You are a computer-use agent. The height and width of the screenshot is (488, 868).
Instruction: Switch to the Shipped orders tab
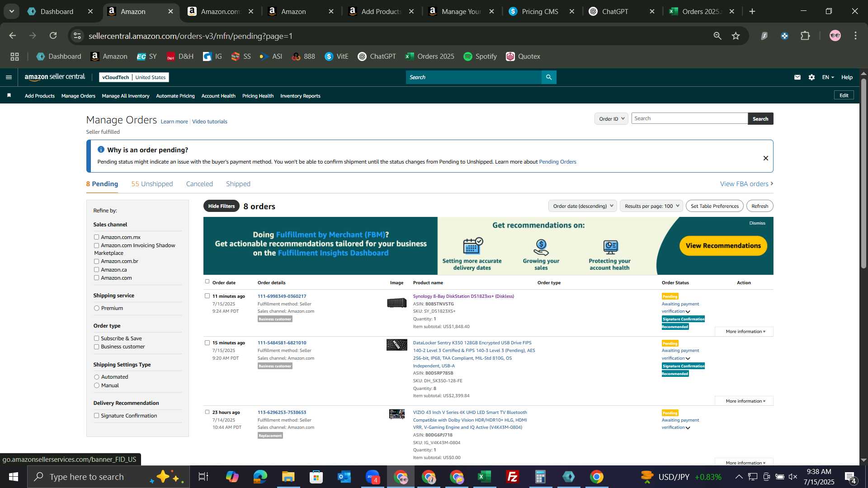click(238, 184)
